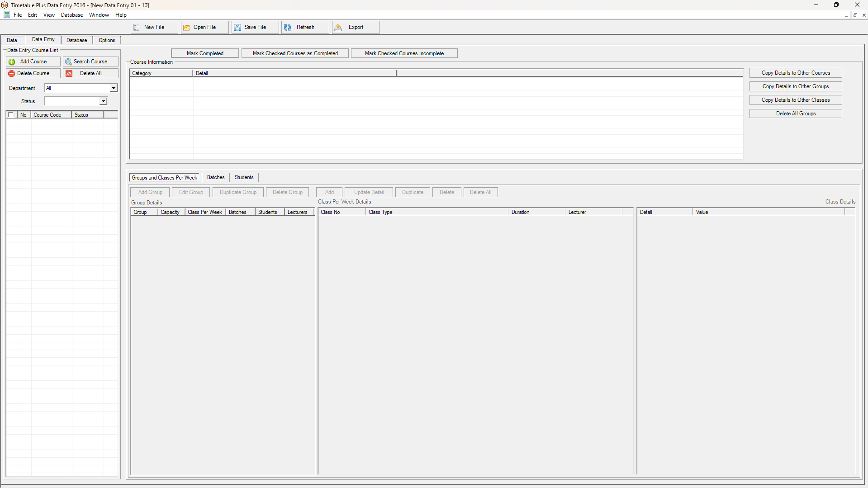The width and height of the screenshot is (868, 488).
Task: Expand the Department dropdown
Action: 114,88
